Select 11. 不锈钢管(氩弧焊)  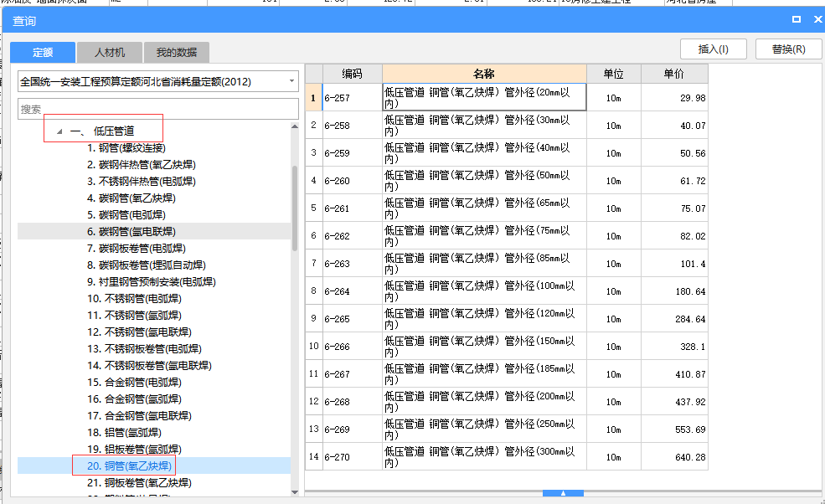point(134,316)
